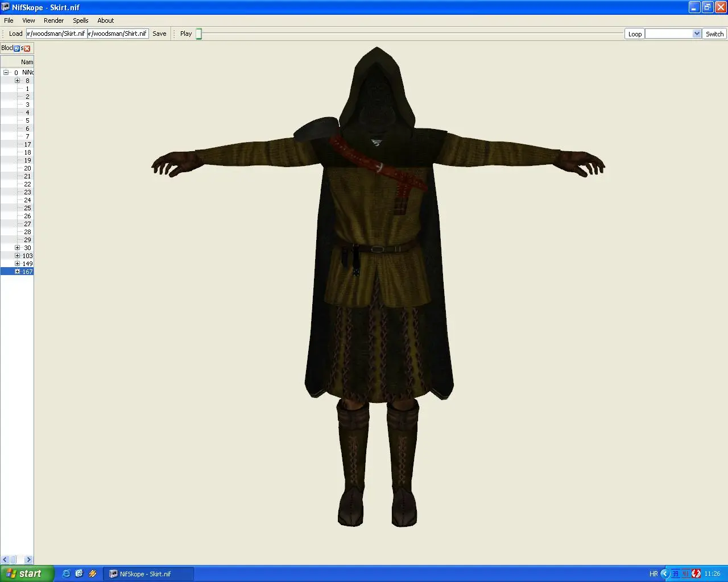Viewport: 728px width, 582px height.
Task: Expand block 30 in block list
Action: 17,247
